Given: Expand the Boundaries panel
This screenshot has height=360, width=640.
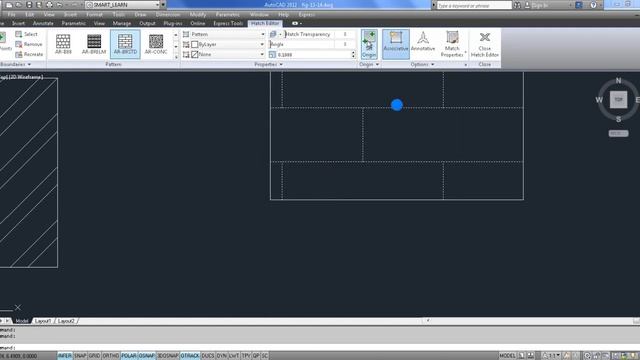Looking at the screenshot, I should point(16,64).
